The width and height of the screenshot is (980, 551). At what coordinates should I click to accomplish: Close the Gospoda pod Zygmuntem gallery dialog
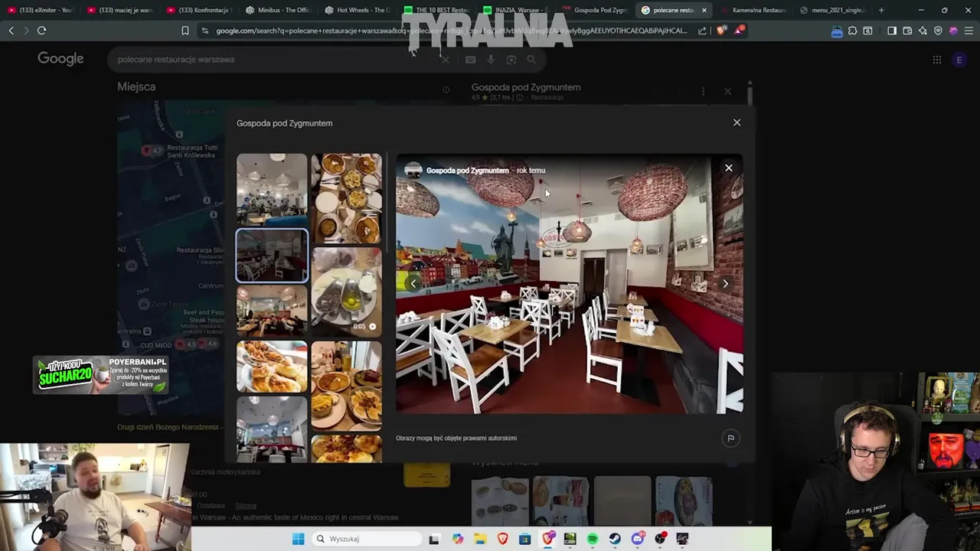(737, 122)
